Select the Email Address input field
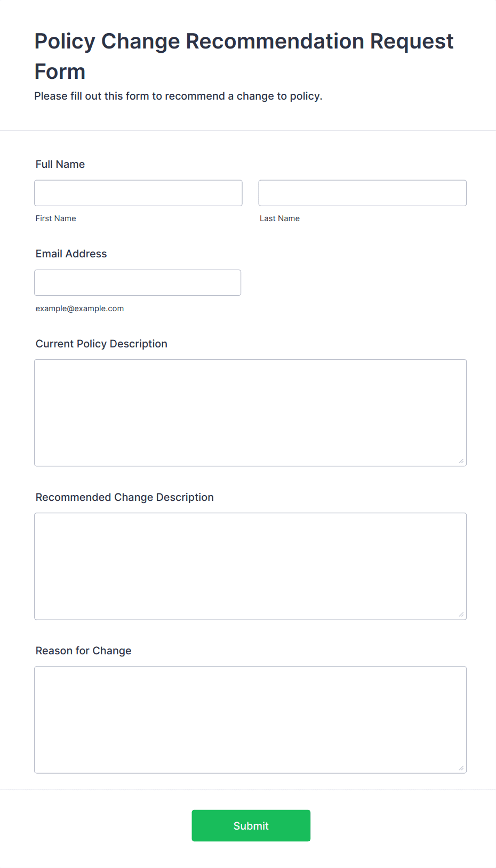Screen dimensions: 496x868 click(x=138, y=282)
